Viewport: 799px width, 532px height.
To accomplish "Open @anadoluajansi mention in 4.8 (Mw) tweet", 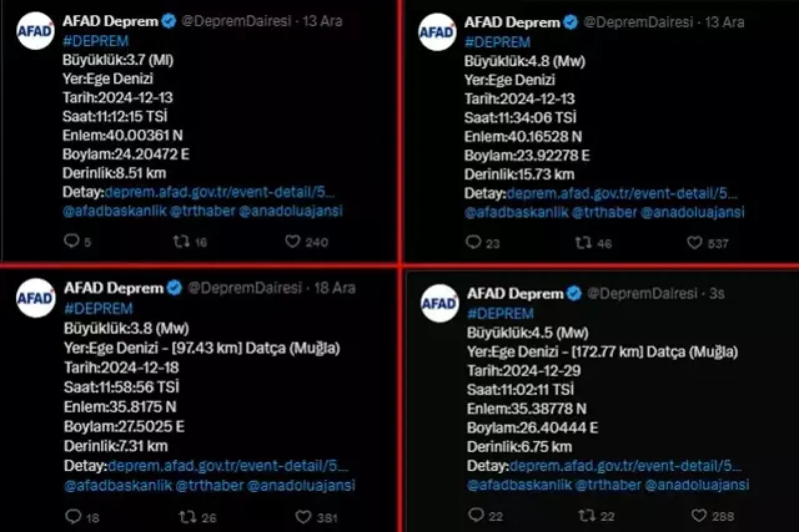I will (x=692, y=212).
